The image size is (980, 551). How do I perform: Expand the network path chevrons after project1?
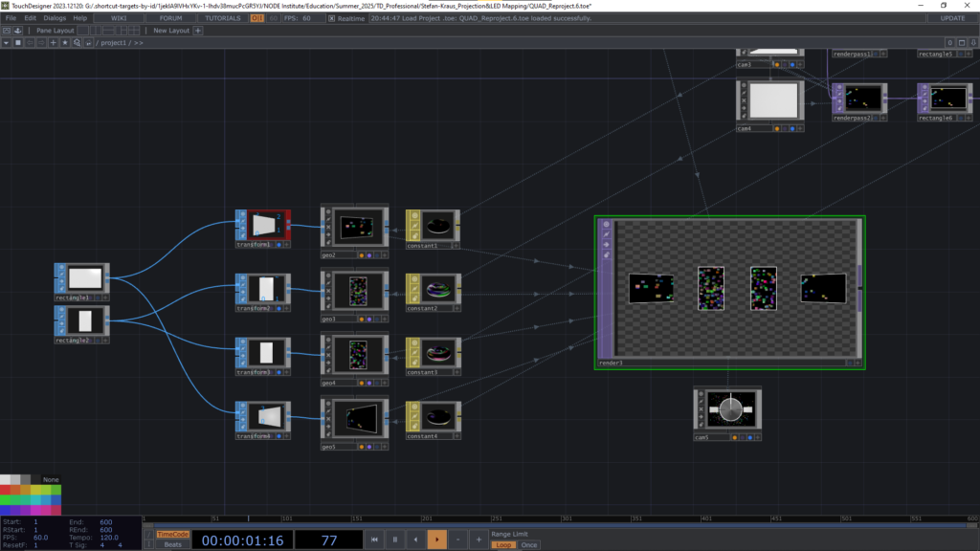tap(138, 42)
